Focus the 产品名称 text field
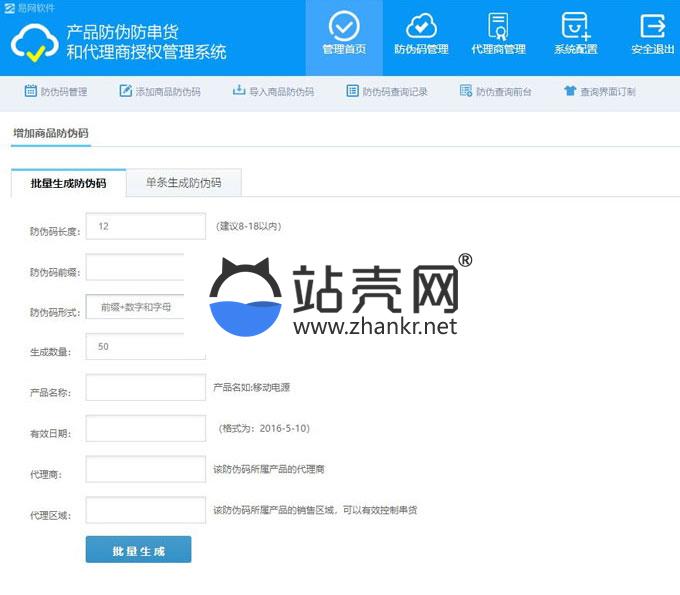The height and width of the screenshot is (595, 680). (x=145, y=387)
